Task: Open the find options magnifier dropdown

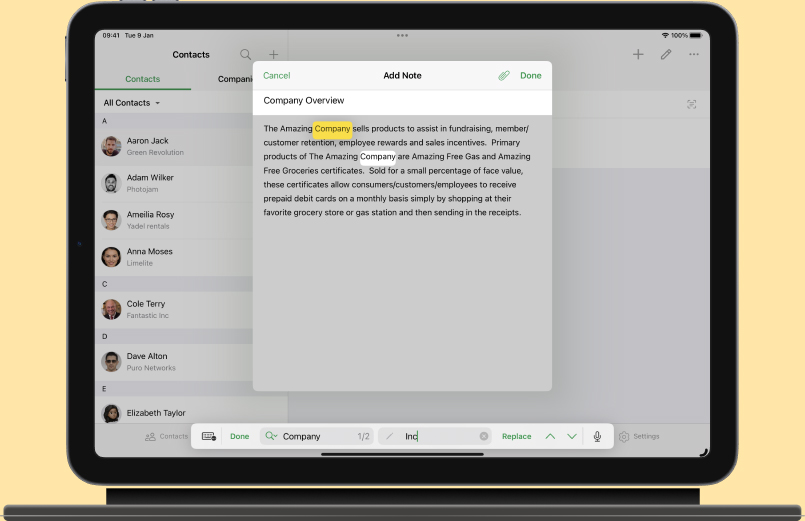Action: pos(271,437)
